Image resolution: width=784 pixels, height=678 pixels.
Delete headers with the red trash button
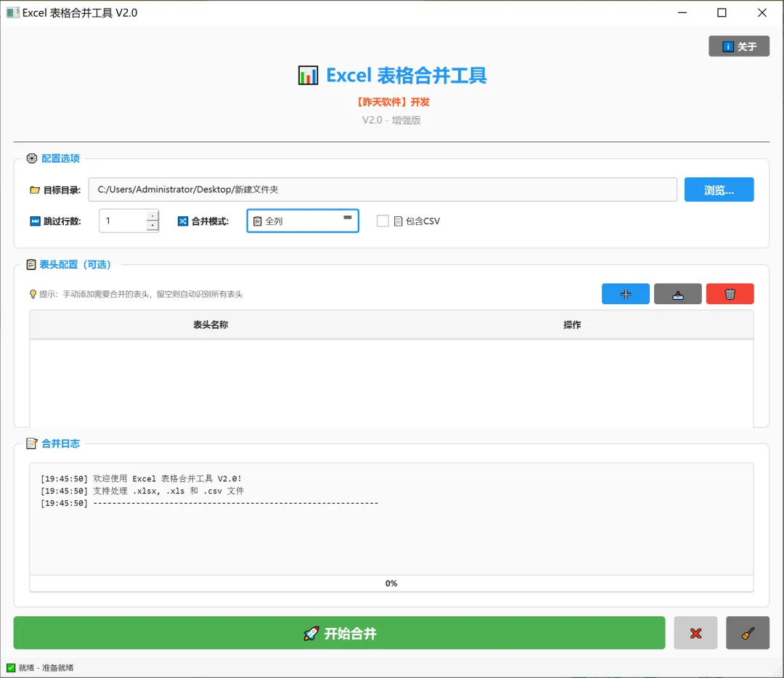pyautogui.click(x=730, y=294)
